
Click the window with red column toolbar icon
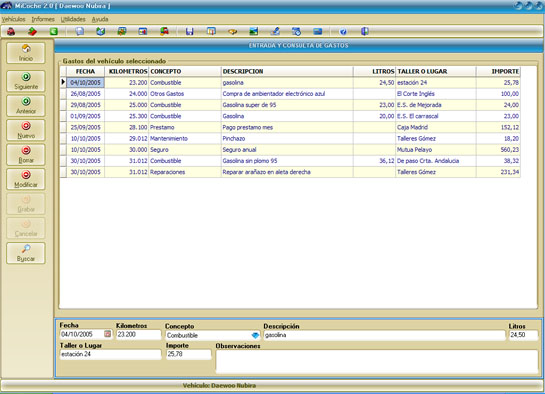click(x=211, y=32)
